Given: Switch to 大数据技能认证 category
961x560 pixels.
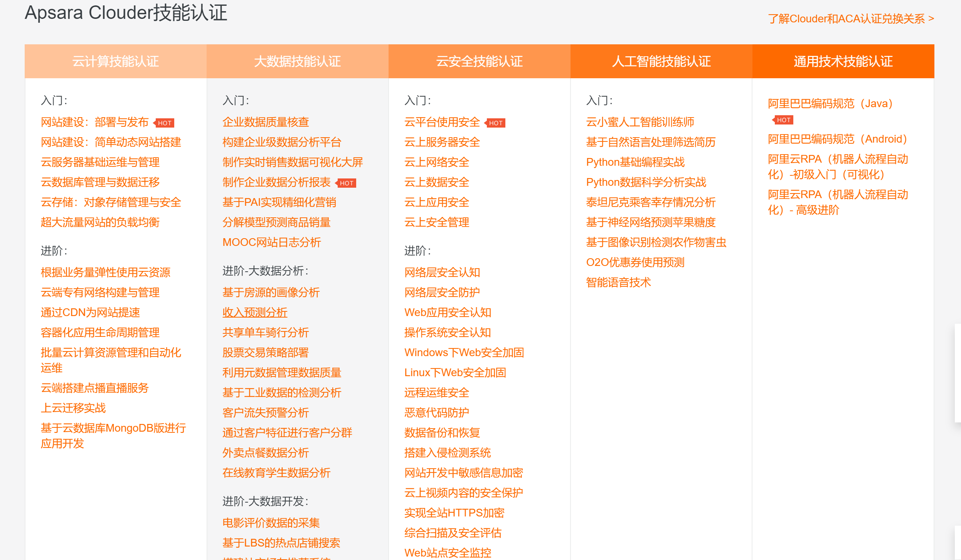Looking at the screenshot, I should click(x=297, y=61).
